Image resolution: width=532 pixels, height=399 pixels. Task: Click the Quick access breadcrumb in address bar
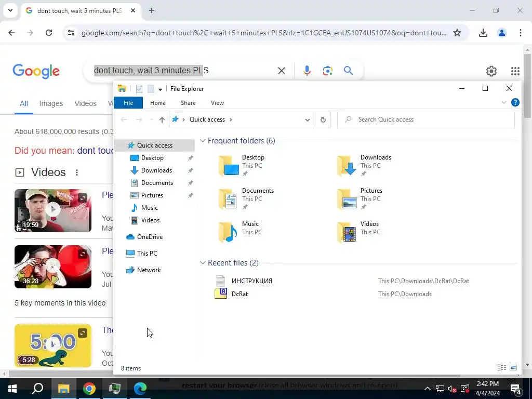pyautogui.click(x=207, y=119)
